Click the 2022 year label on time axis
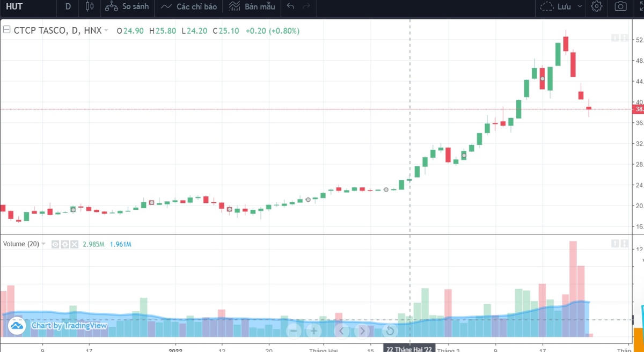 pyautogui.click(x=175, y=350)
